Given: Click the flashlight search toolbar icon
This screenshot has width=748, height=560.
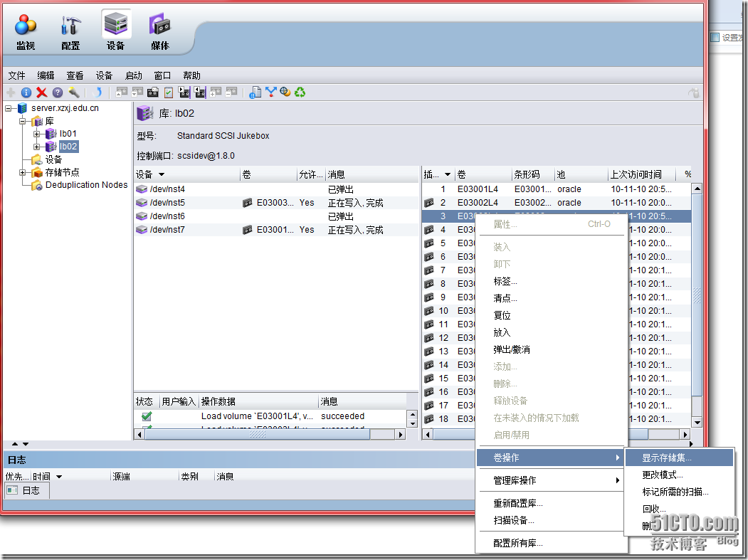Looking at the screenshot, I should tap(73, 93).
